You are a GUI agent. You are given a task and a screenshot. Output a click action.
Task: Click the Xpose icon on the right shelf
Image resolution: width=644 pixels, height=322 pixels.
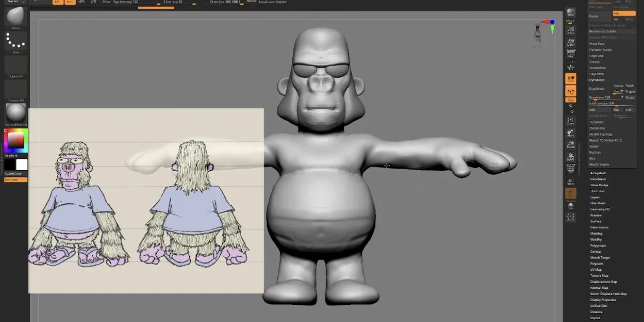click(x=570, y=217)
